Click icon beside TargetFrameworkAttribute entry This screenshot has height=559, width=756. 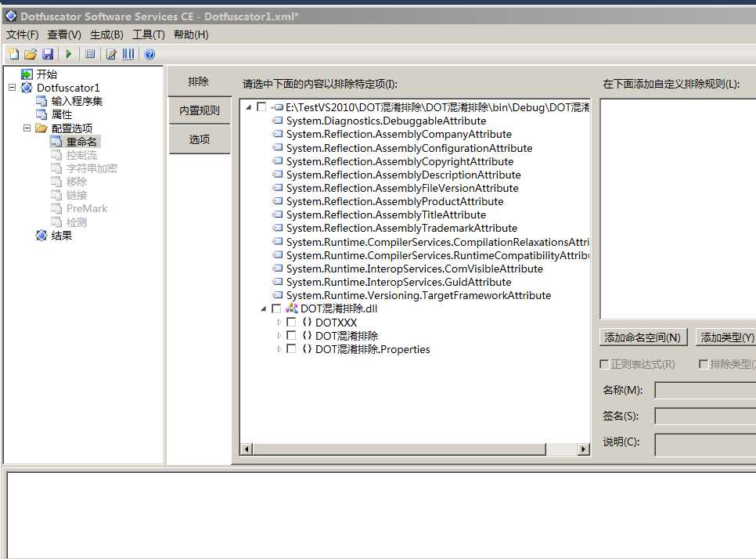coord(278,294)
